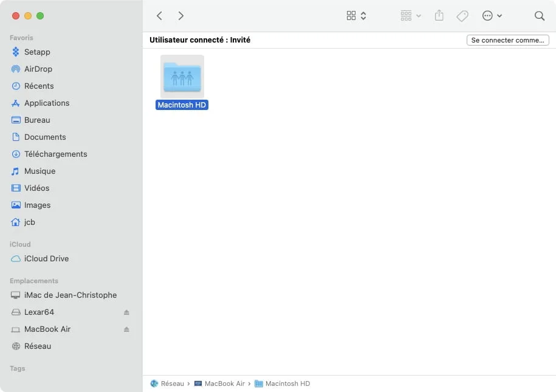Viewport: 556px width, 392px height.
Task: Open Documents in sidebar
Action: coord(45,137)
